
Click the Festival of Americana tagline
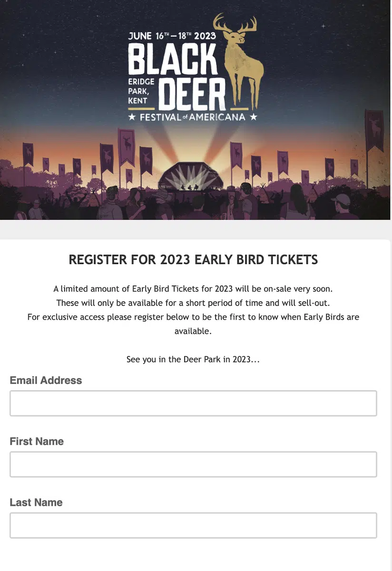(x=192, y=117)
